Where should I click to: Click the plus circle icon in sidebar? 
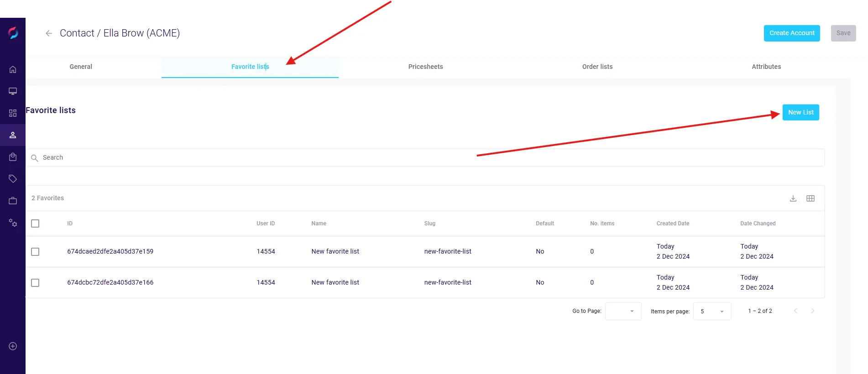coord(13,346)
